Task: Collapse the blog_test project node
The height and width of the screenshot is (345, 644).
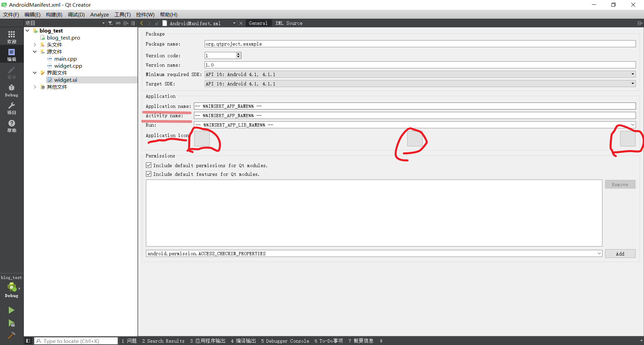Action: (x=28, y=30)
